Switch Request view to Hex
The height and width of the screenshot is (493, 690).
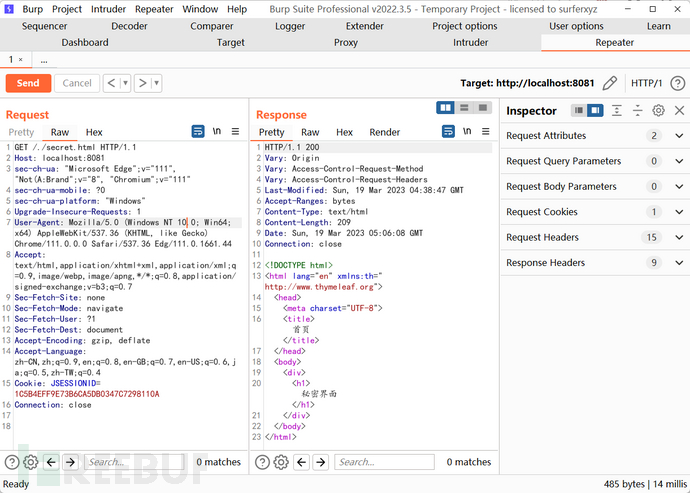tap(94, 132)
